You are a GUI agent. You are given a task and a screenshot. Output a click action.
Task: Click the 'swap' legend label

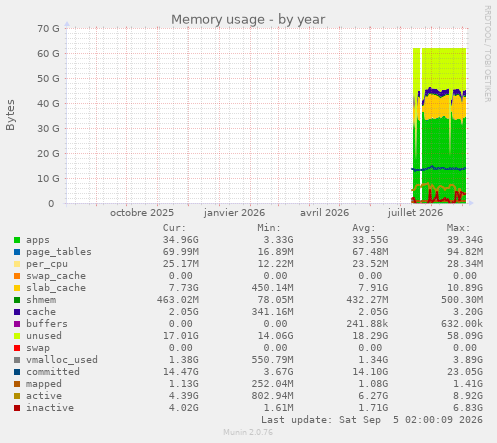pos(38,348)
